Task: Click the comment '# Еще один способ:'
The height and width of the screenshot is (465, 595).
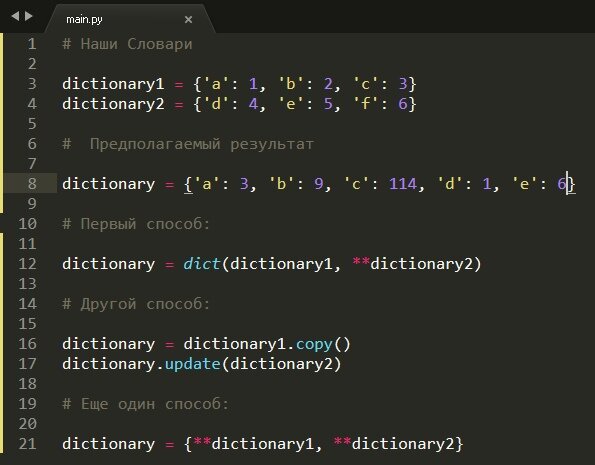Action: [146, 404]
